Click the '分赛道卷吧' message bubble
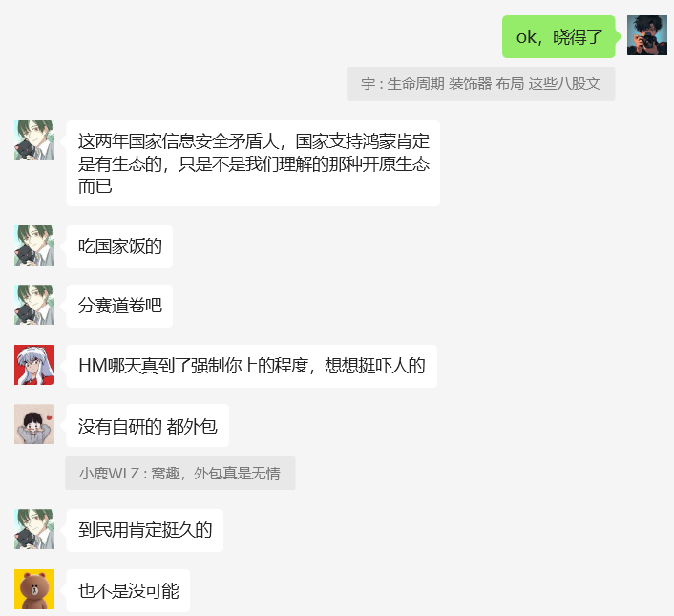674x616 pixels. pos(119,306)
